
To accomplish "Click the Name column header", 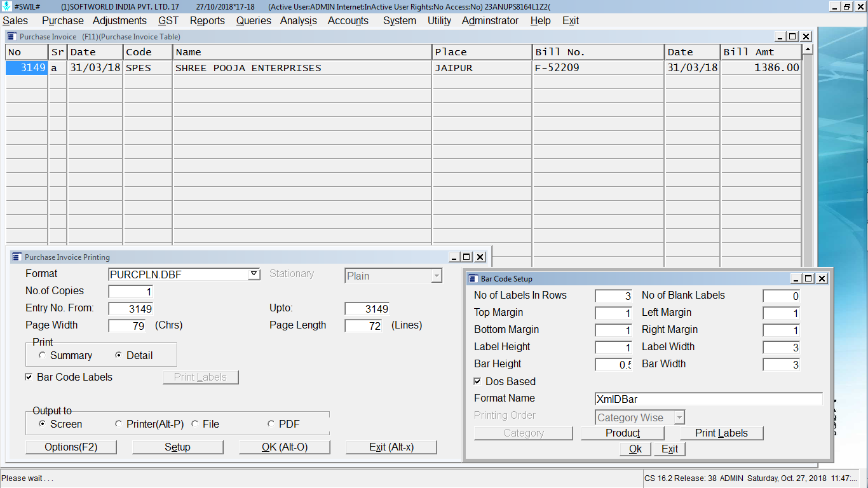I will pos(302,52).
